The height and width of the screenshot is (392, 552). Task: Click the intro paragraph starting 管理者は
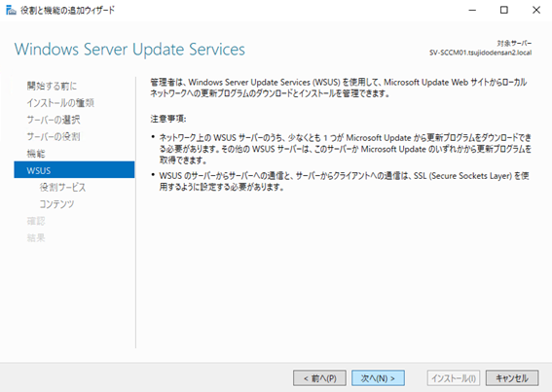tap(339, 88)
